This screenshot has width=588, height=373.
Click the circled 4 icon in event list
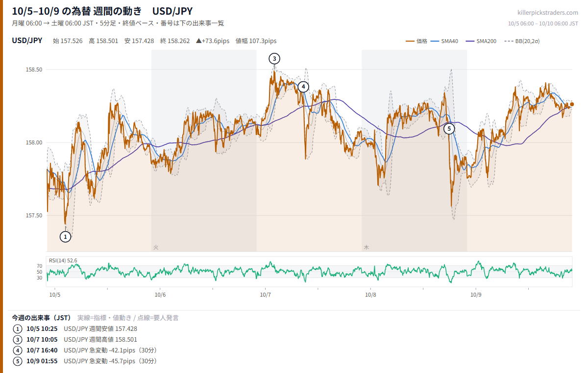point(18,350)
